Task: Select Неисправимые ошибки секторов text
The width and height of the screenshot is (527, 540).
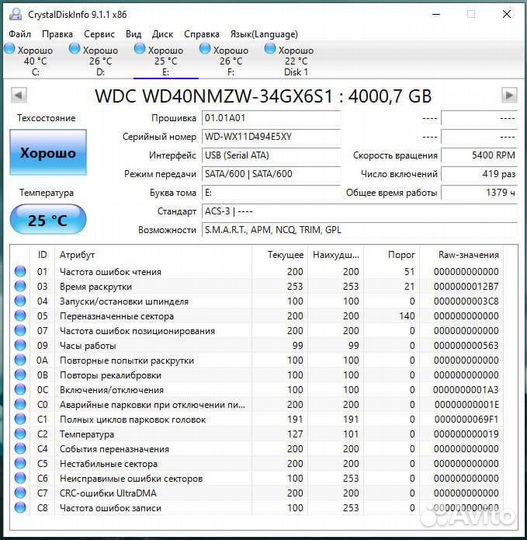Action: point(131,479)
